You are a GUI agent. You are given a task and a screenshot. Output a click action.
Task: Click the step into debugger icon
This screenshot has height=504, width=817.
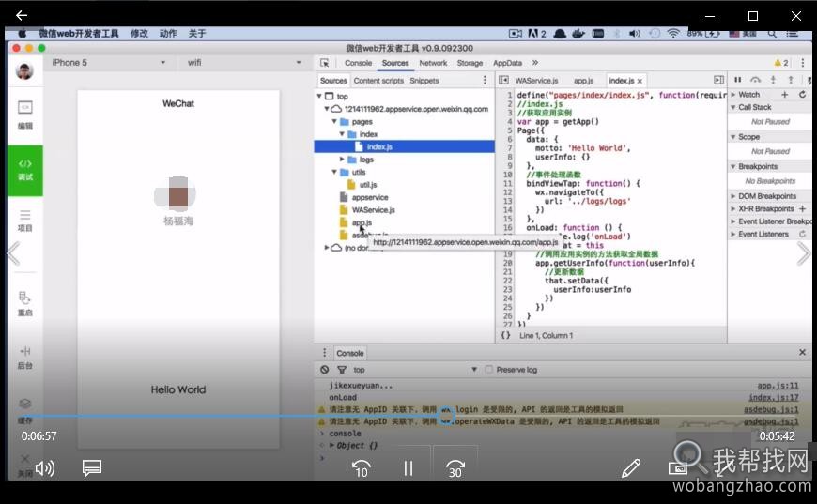click(773, 80)
